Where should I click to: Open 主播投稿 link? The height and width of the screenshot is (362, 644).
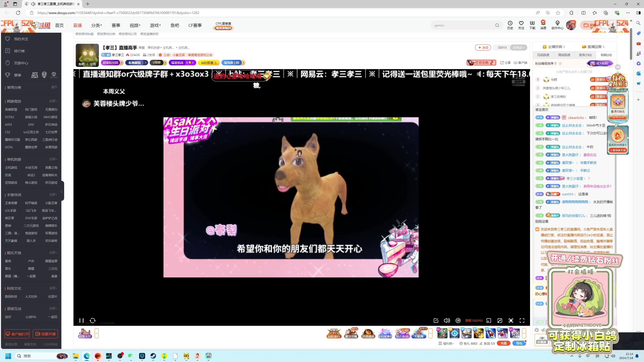point(554,47)
